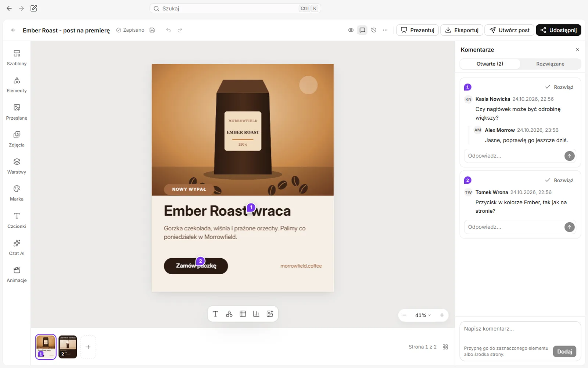Click the Udostępnij share button

558,30
